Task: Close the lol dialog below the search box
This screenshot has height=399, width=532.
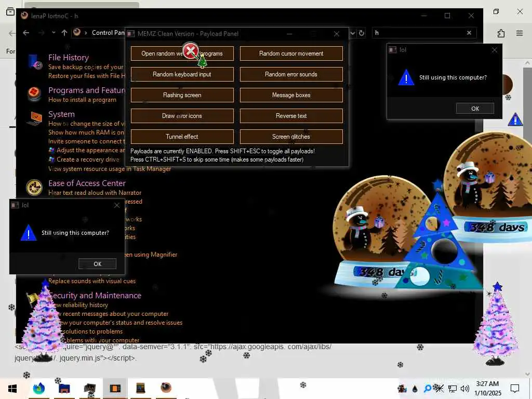Action: [x=495, y=50]
